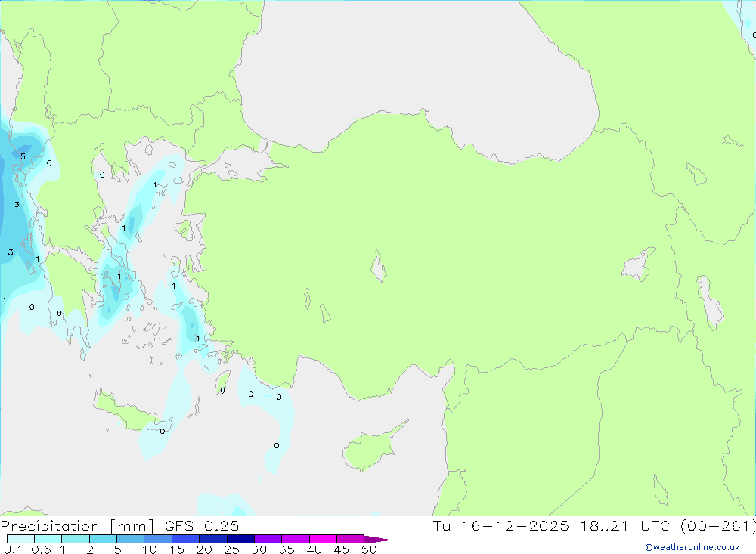Click the legend label '50'
Viewport: 756px width, 554px height.
coord(369,549)
